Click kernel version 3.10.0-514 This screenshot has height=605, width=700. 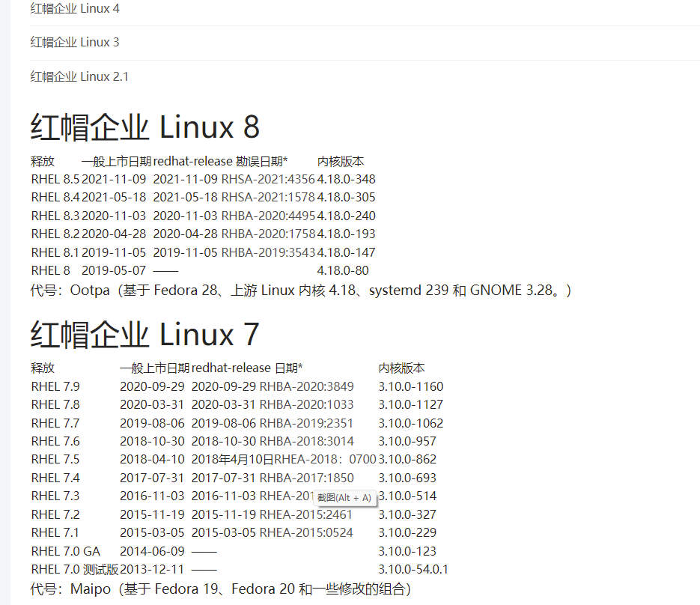407,496
